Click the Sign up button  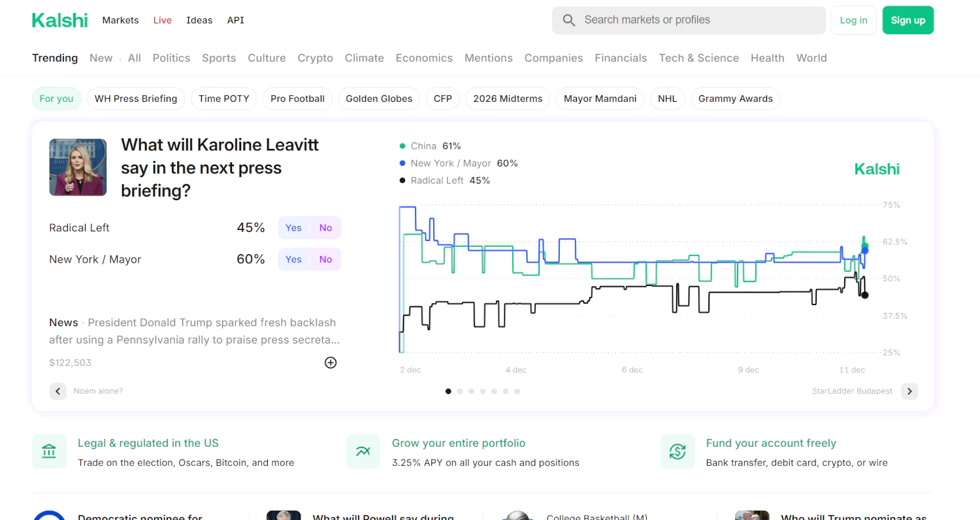click(x=908, y=20)
